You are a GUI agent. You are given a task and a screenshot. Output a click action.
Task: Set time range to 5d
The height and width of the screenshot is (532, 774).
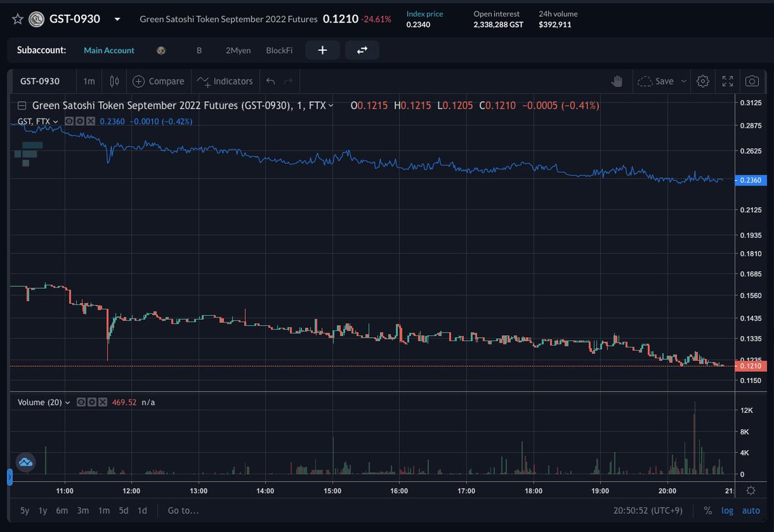124,511
